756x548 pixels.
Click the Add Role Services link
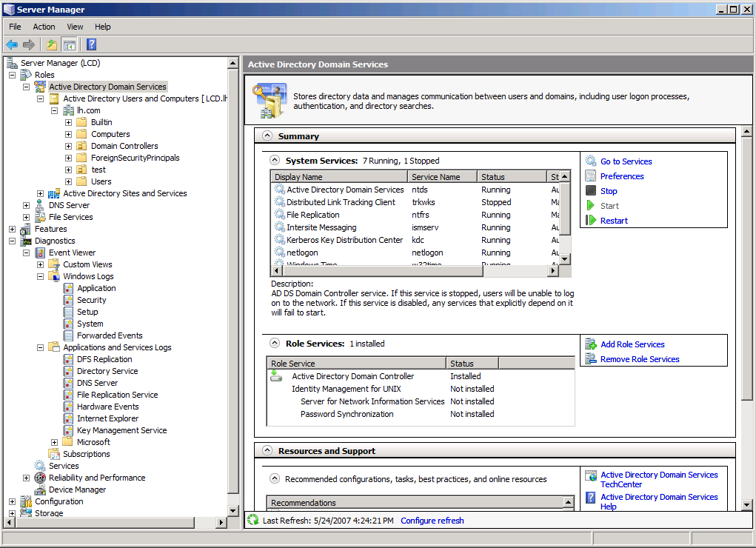[632, 344]
